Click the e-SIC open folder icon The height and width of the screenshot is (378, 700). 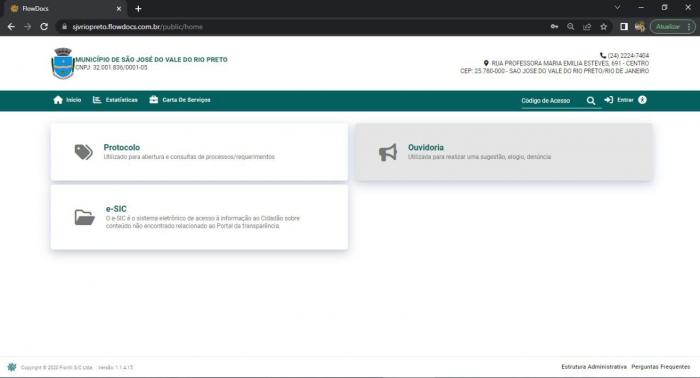[84, 217]
